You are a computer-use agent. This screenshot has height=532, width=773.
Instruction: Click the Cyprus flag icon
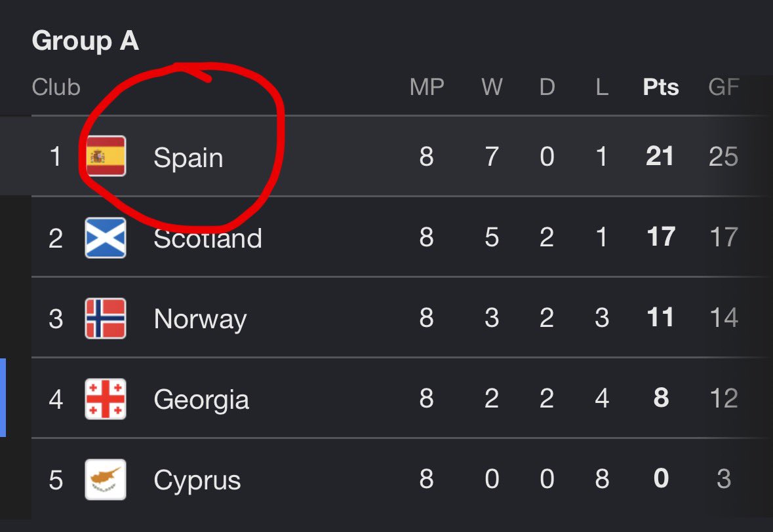[x=106, y=480]
